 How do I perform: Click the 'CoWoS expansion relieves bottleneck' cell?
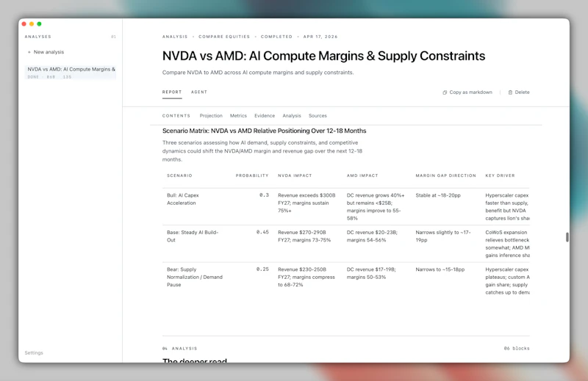tap(507, 244)
